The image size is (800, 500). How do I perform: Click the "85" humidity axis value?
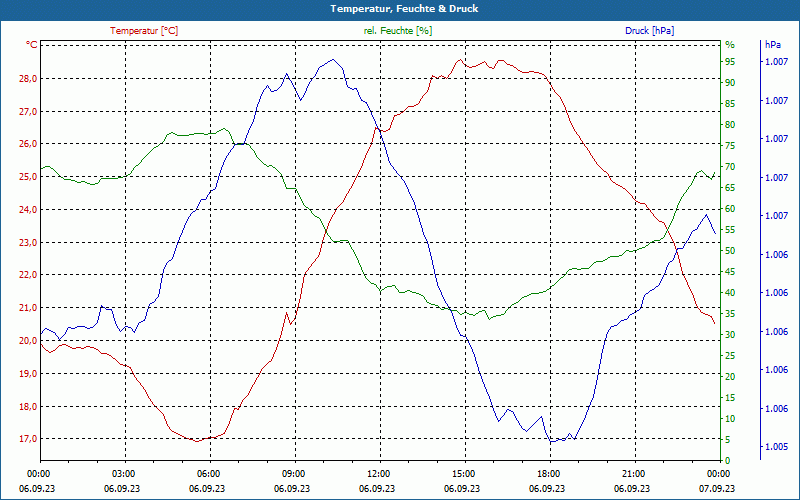[731, 104]
